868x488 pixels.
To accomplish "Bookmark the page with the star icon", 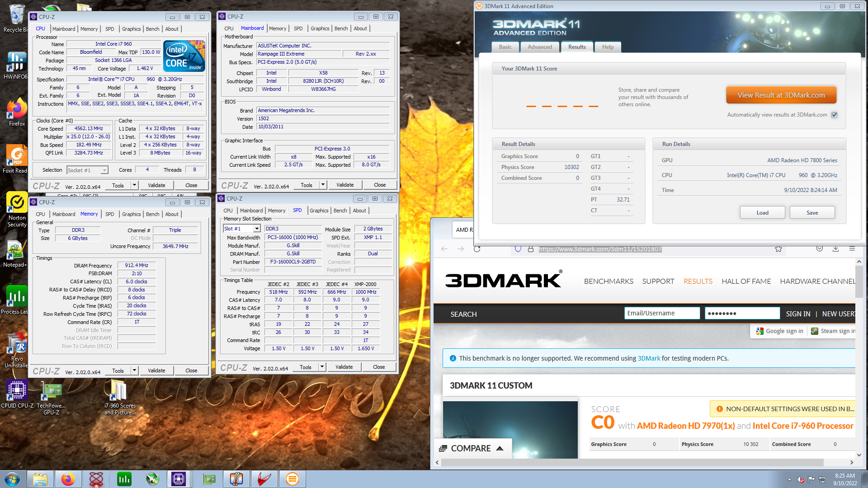I will tap(778, 249).
